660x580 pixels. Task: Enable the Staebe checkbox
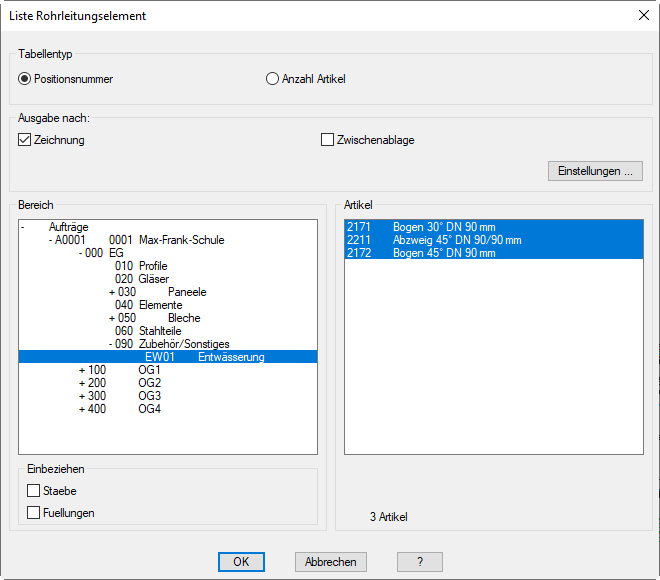point(34,491)
